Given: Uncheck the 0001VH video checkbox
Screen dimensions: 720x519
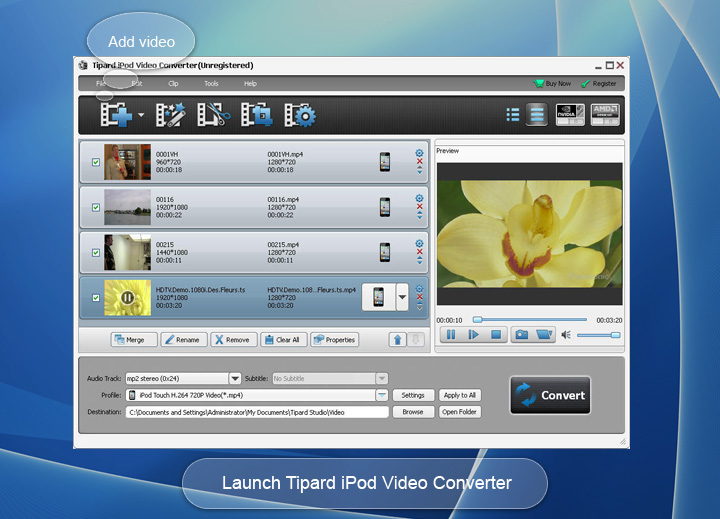Looking at the screenshot, I should pos(96,162).
